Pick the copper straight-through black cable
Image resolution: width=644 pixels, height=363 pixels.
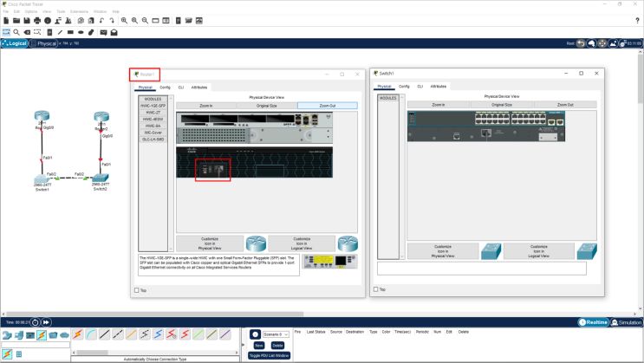[x=104, y=334]
